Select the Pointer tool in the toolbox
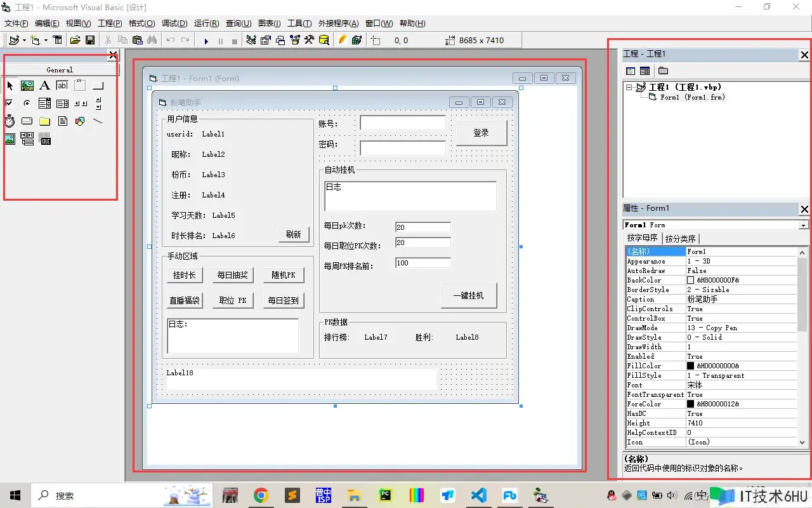 (10, 85)
